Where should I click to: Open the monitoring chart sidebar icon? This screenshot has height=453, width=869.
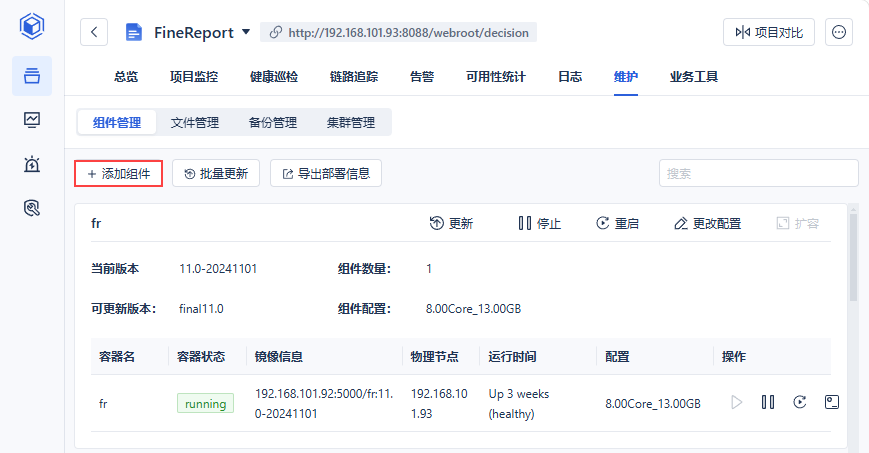click(32, 120)
